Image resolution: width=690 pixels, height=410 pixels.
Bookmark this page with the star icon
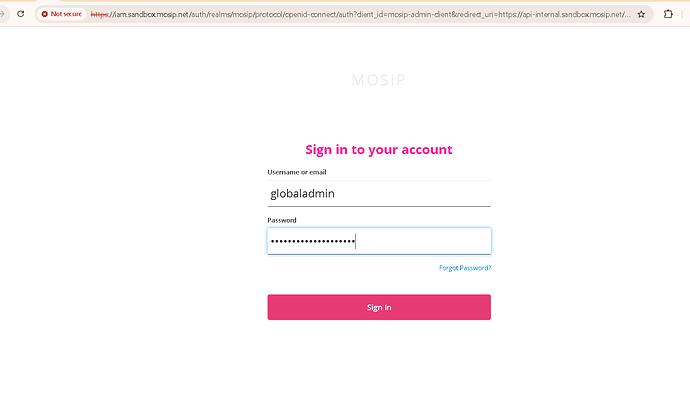(641, 14)
